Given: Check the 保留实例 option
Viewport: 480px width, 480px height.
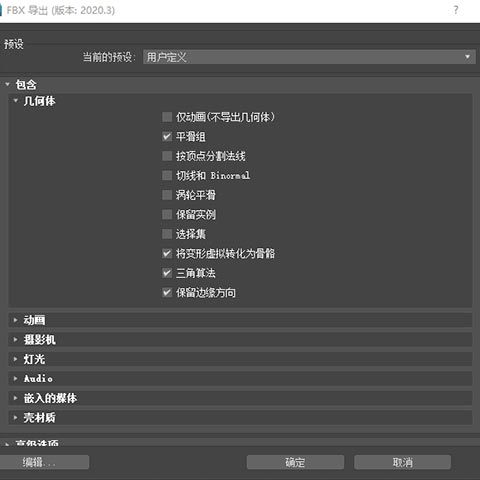Looking at the screenshot, I should pos(167,214).
